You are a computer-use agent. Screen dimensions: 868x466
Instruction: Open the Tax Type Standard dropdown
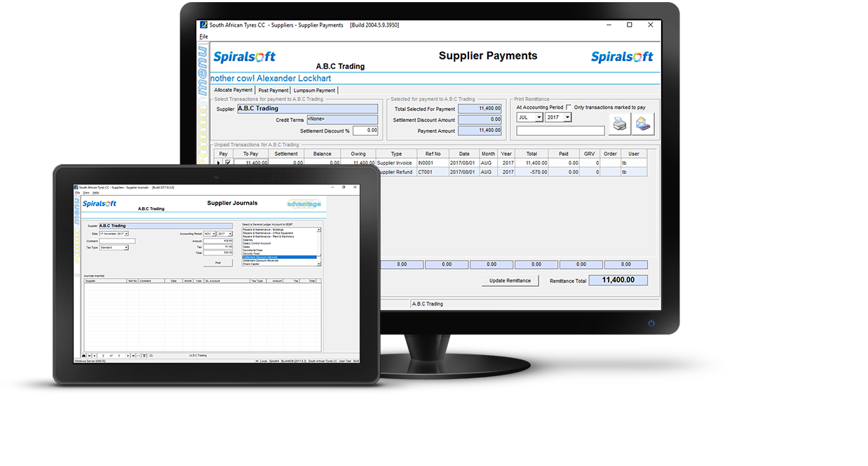coord(126,248)
